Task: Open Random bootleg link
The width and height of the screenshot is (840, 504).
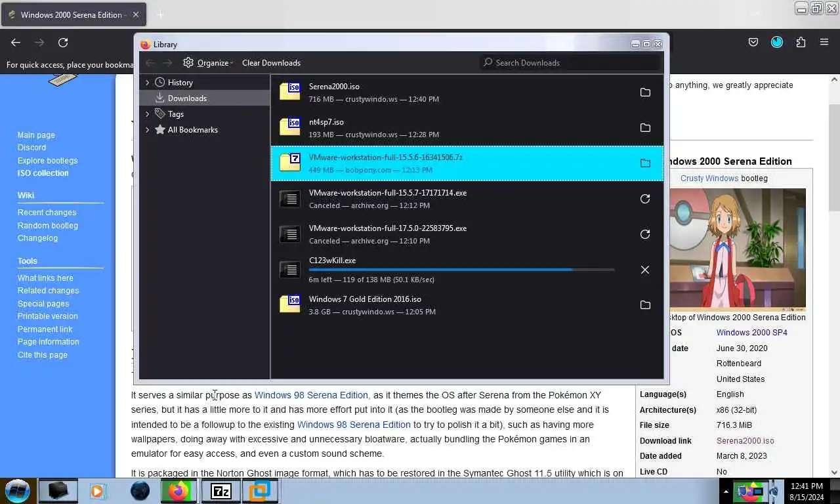Action: tap(48, 226)
